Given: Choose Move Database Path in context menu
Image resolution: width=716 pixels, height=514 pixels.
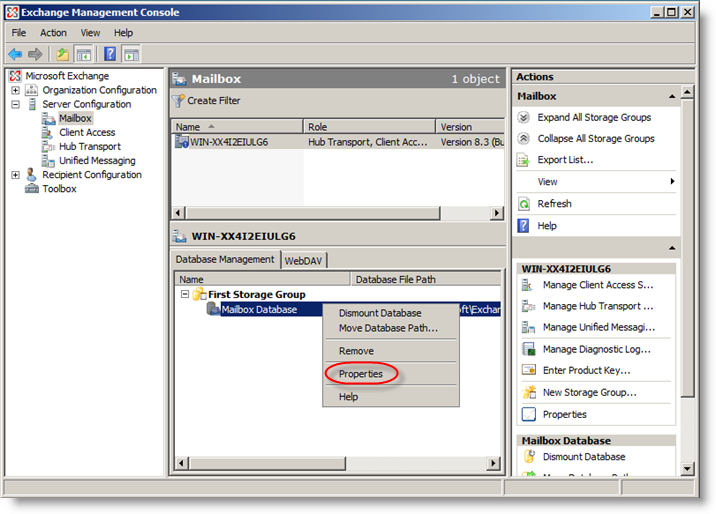Looking at the screenshot, I should (390, 328).
